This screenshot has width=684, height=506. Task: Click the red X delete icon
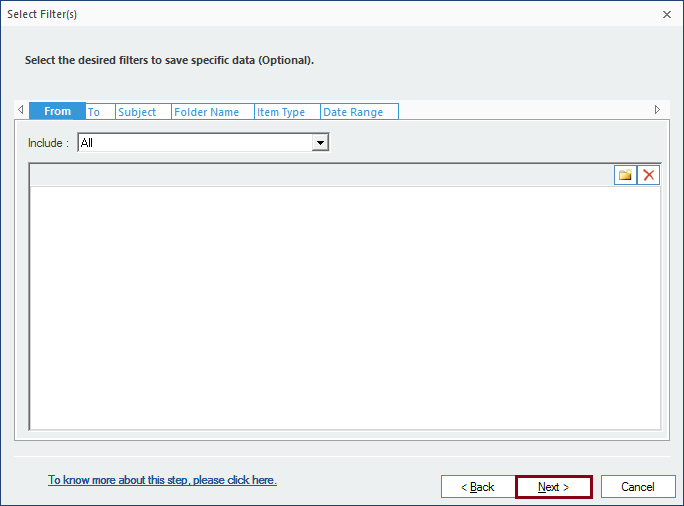(x=649, y=175)
